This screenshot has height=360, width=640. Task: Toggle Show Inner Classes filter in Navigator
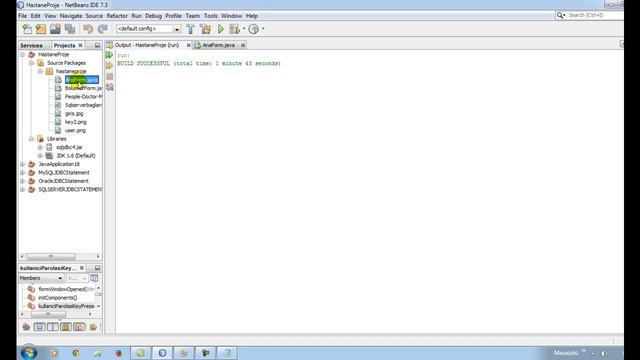79,327
